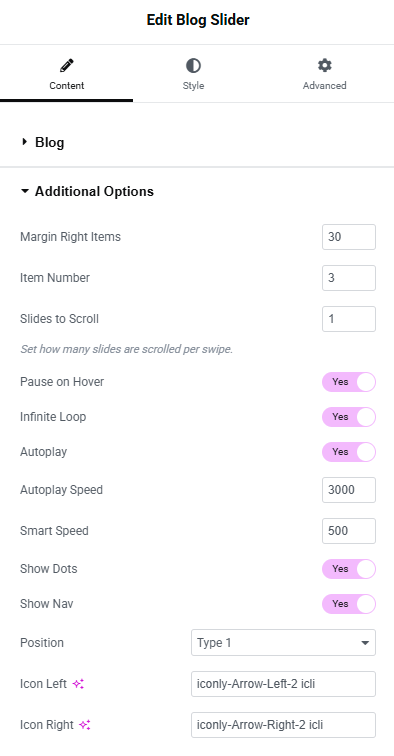Open the Position Type 1 dropdown

[283, 643]
